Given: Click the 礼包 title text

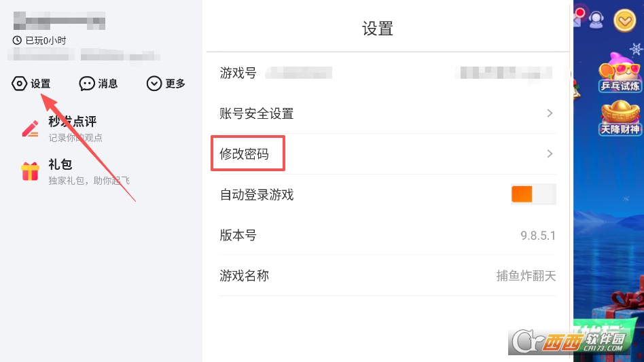Looking at the screenshot, I should pos(60,164).
